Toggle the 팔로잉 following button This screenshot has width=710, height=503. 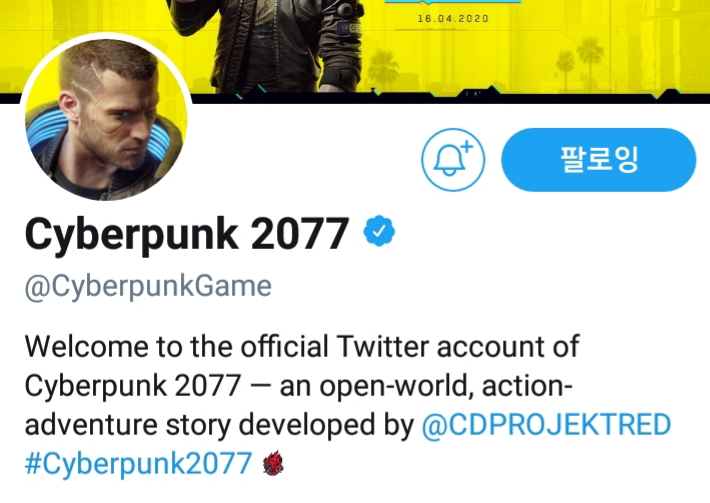tap(599, 159)
